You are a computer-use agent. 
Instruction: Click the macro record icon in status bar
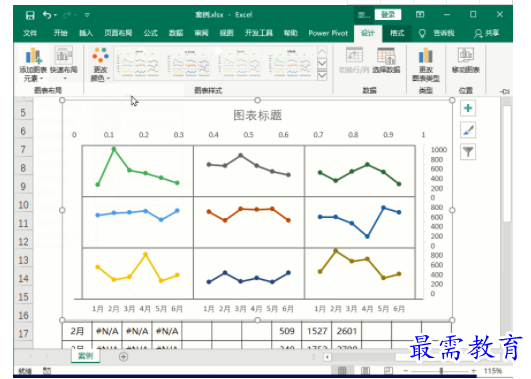click(47, 371)
